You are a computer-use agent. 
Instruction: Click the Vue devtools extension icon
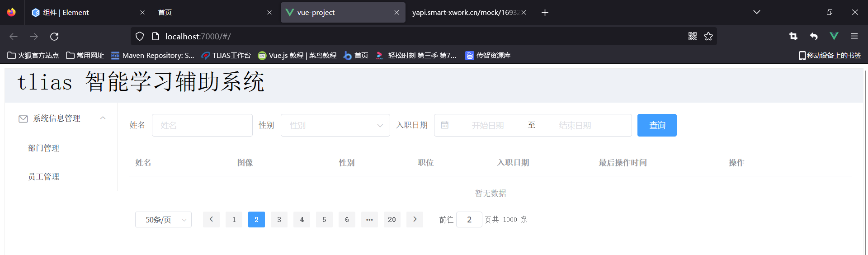coord(834,36)
